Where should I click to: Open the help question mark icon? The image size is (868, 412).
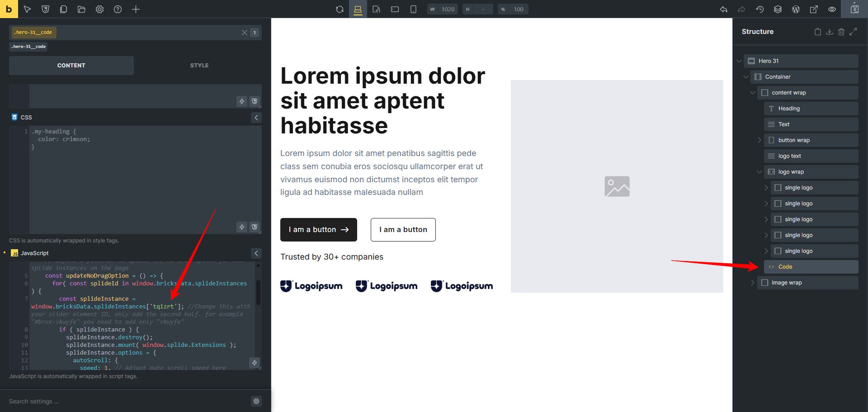(x=118, y=9)
